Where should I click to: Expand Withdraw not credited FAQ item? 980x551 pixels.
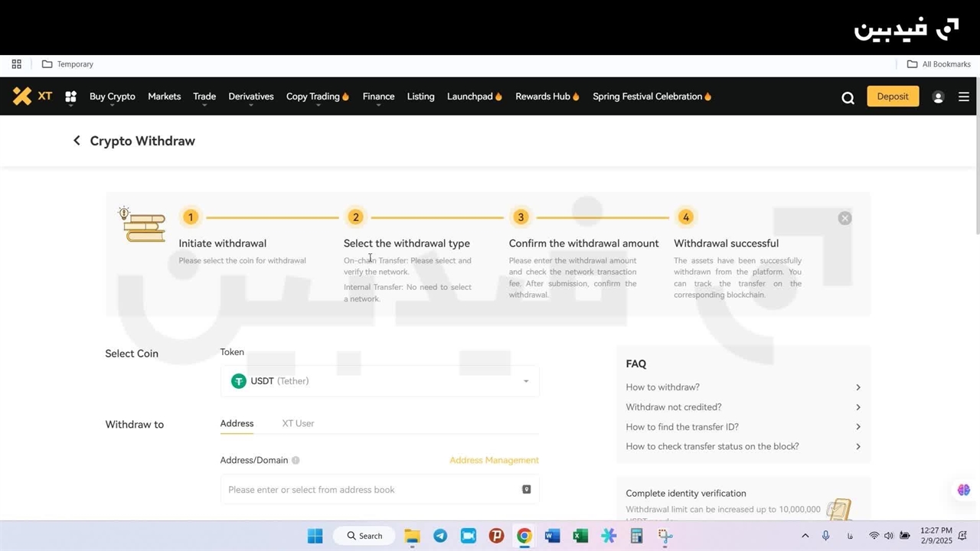(x=743, y=407)
